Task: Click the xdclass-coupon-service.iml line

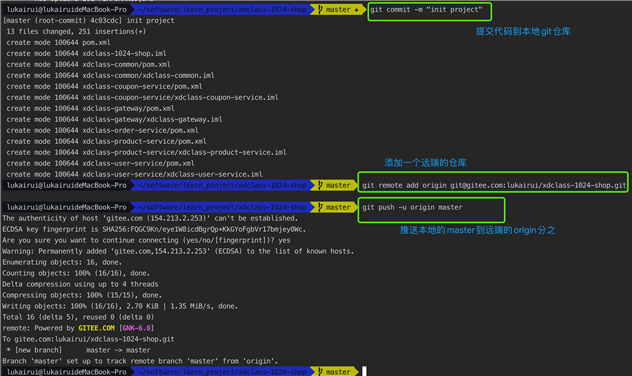Action: point(142,97)
